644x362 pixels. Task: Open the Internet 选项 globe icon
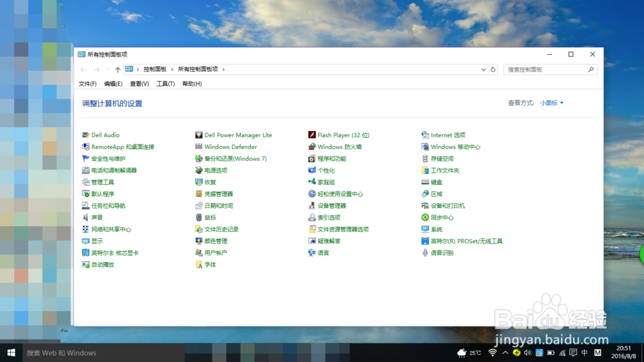point(425,135)
